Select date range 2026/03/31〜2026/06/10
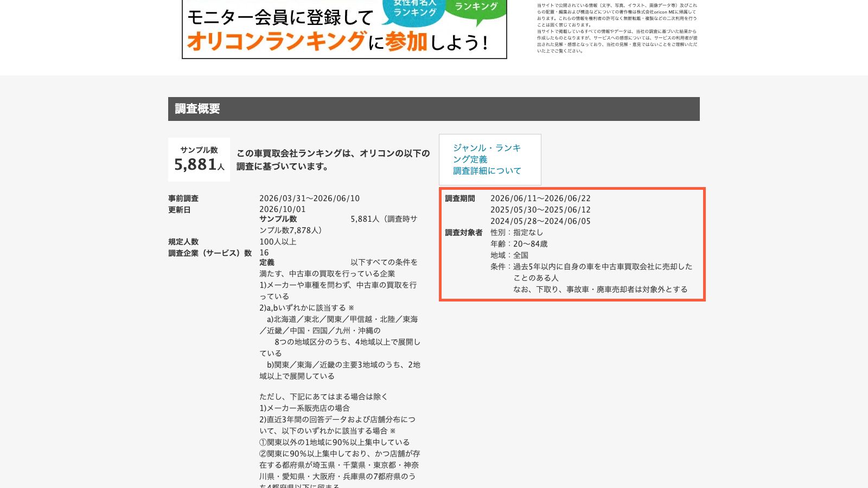This screenshot has width=868, height=488. point(309,198)
